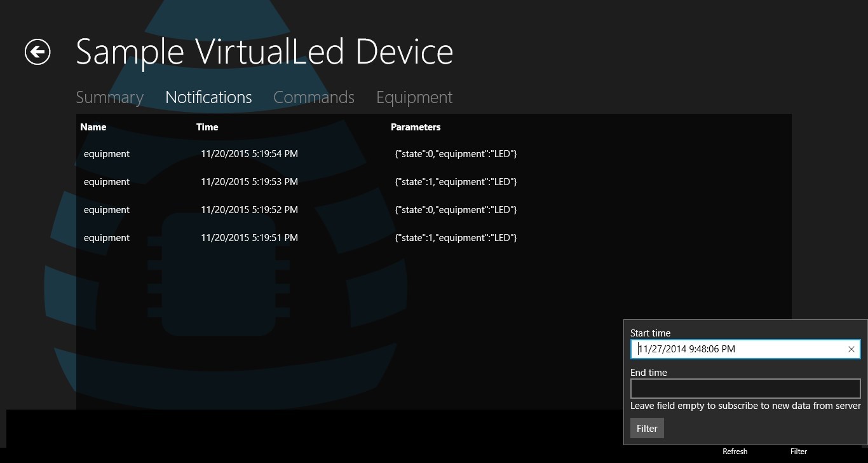This screenshot has width=868, height=463.
Task: Select the notification from 5:19:51 PM
Action: coord(249,238)
